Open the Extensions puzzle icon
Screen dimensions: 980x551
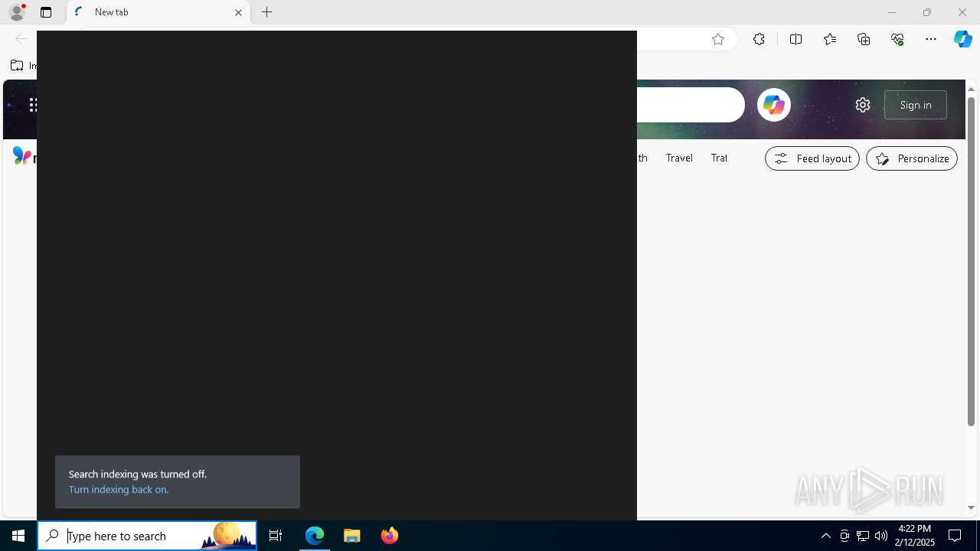759,39
